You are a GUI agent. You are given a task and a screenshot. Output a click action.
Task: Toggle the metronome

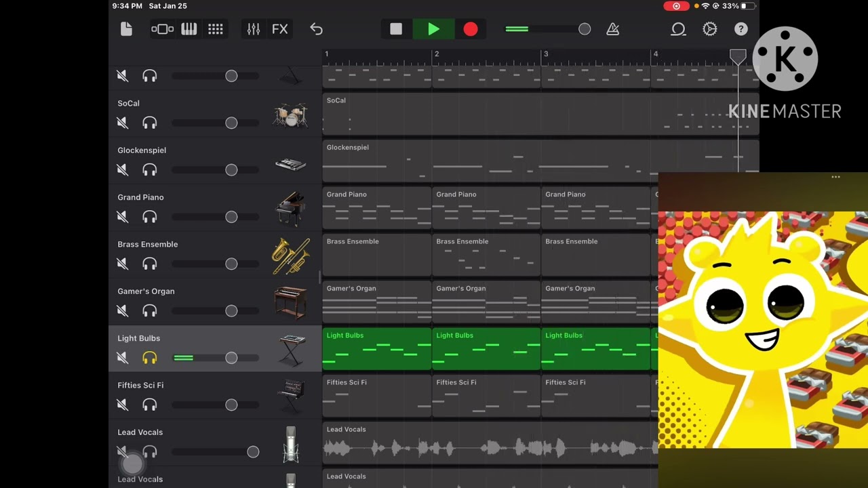(613, 29)
